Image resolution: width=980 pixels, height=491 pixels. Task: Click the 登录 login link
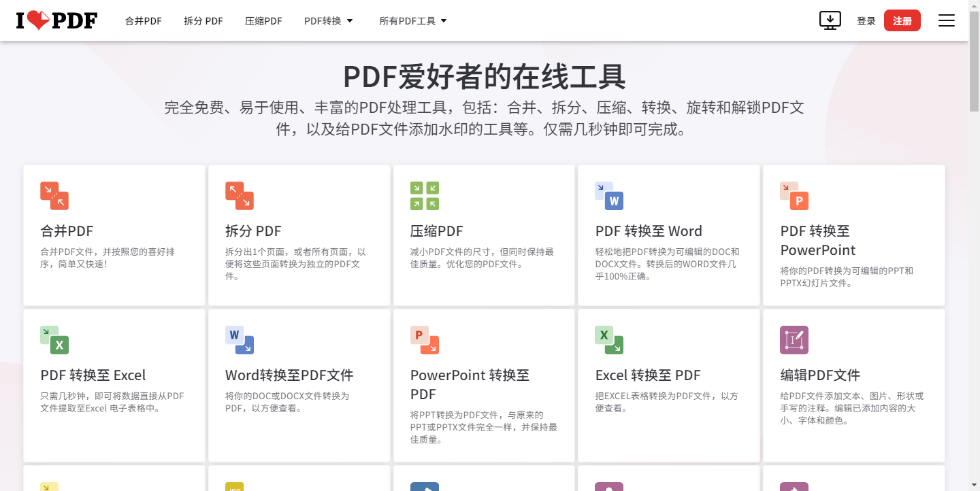[866, 21]
